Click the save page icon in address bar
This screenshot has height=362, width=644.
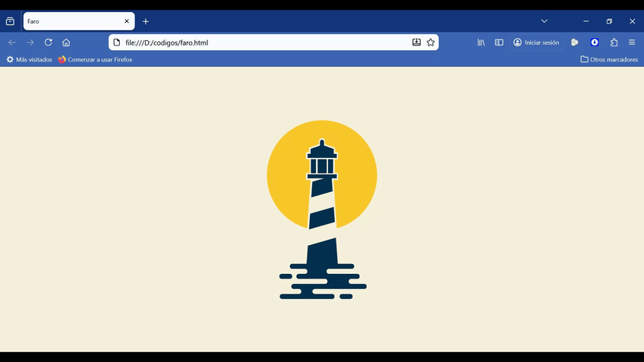tap(416, 42)
